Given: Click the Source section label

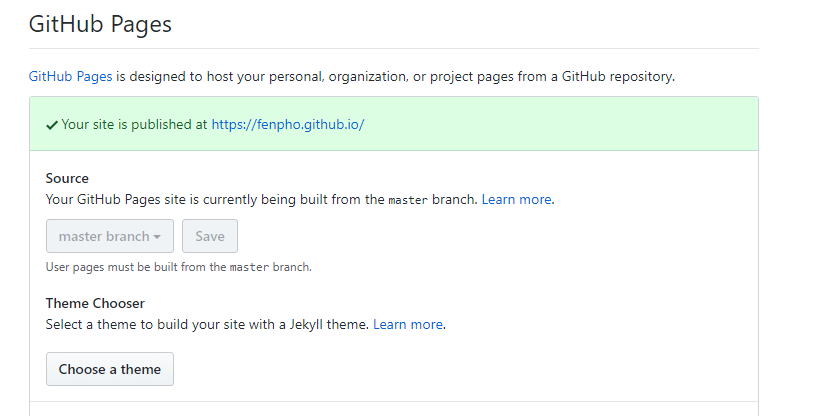Looking at the screenshot, I should click(67, 178).
